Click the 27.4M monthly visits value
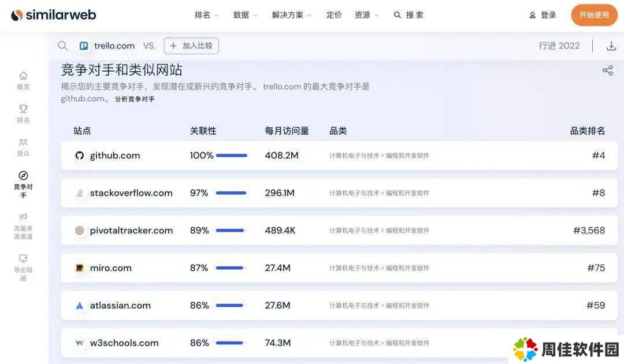Viewport: 624px width, 364px height. tap(278, 268)
